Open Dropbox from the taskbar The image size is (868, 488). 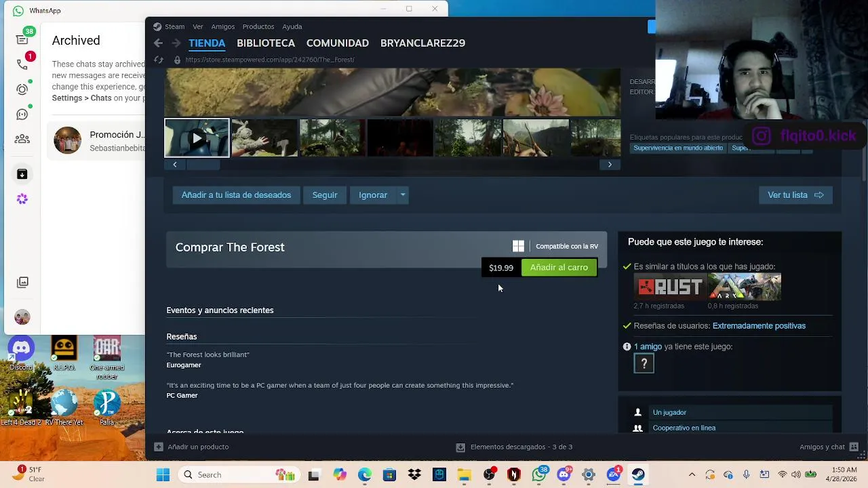pos(414,475)
